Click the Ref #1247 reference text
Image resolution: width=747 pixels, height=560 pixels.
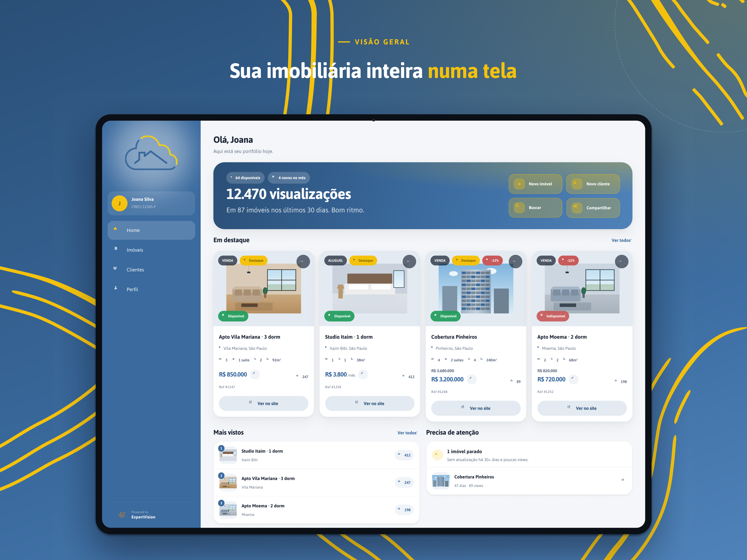click(227, 387)
